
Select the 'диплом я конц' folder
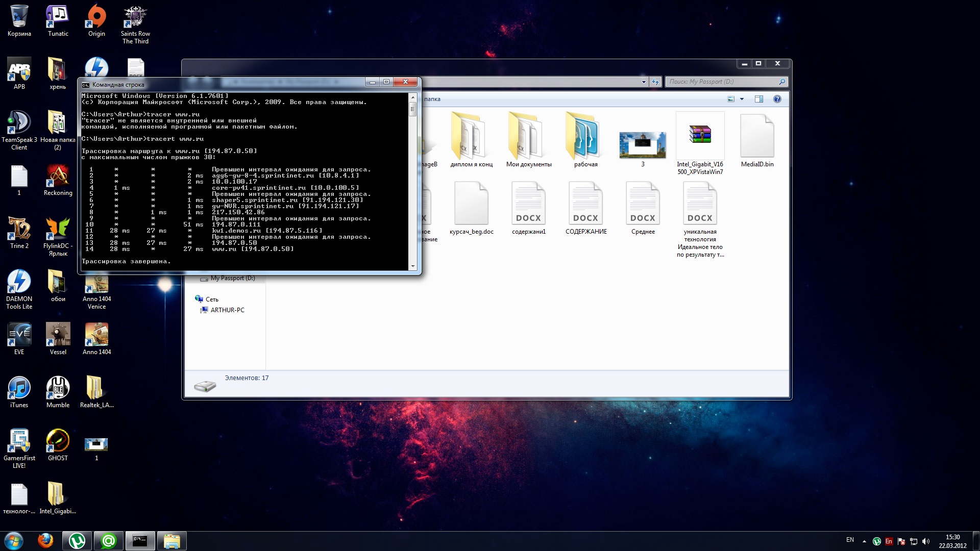471,140
